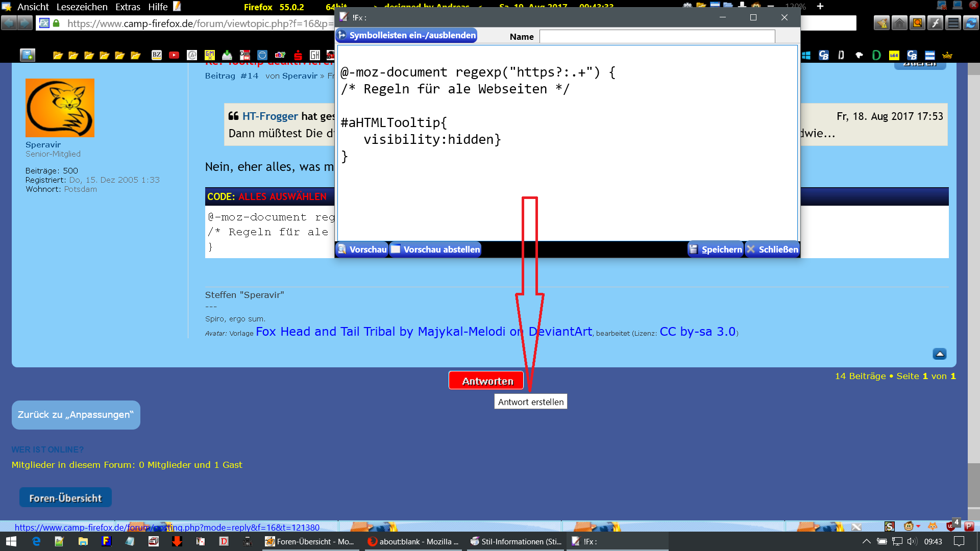The width and height of the screenshot is (980, 551).
Task: Click Speichern in style editor
Action: [x=716, y=249]
